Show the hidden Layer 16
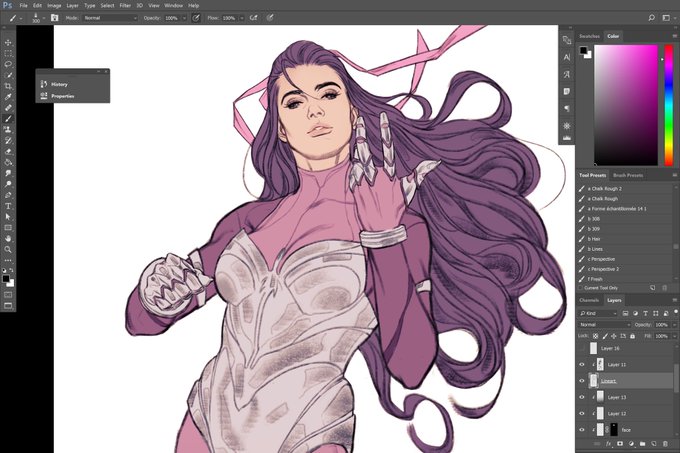680x453 pixels. point(582,349)
